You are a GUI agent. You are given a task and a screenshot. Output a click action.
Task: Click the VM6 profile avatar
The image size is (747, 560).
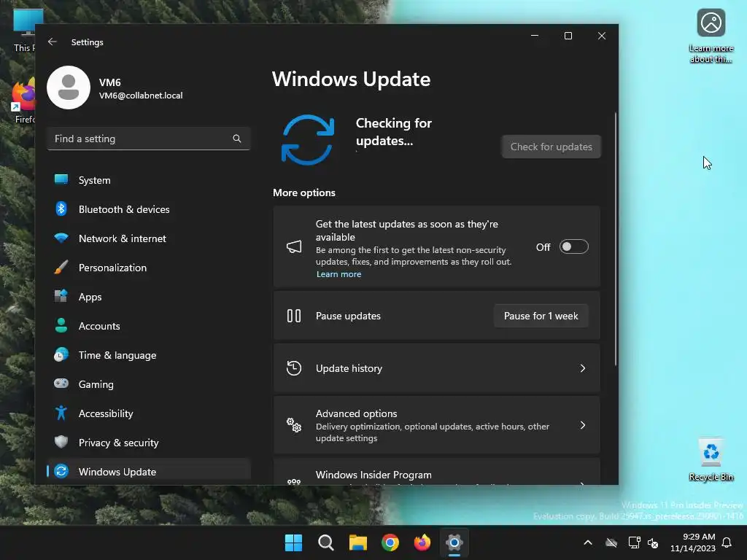69,87
